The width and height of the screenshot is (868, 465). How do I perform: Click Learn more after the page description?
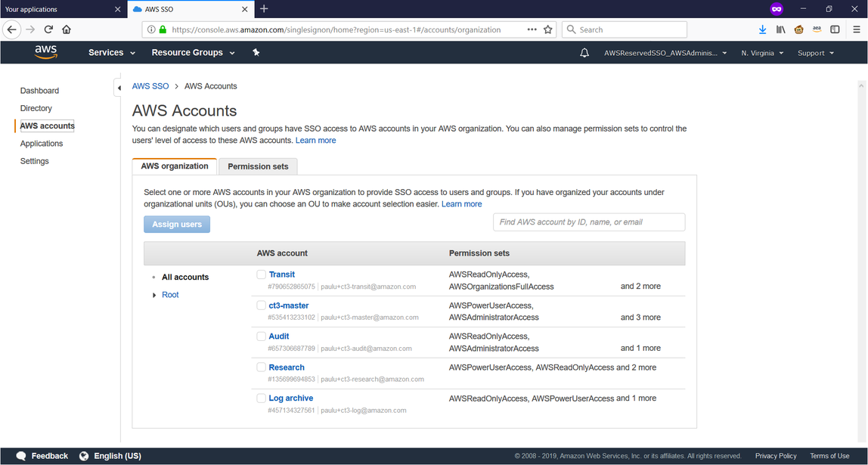point(315,141)
